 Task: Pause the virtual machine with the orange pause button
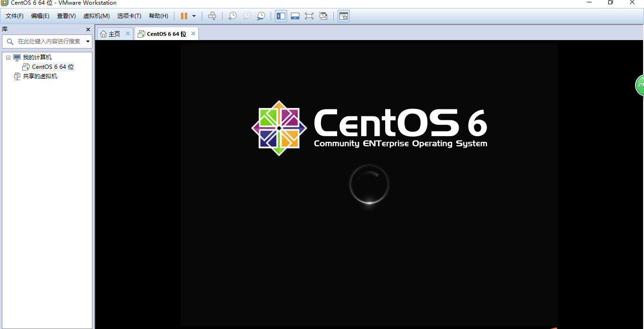coord(184,16)
